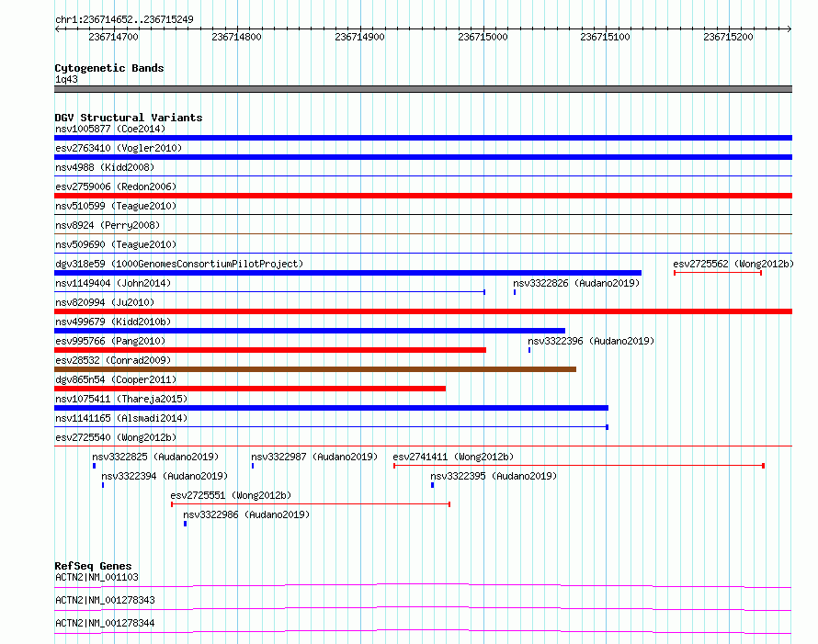This screenshot has height=644, width=818.
Task: Select ruler position 236714900
Action: click(359, 37)
